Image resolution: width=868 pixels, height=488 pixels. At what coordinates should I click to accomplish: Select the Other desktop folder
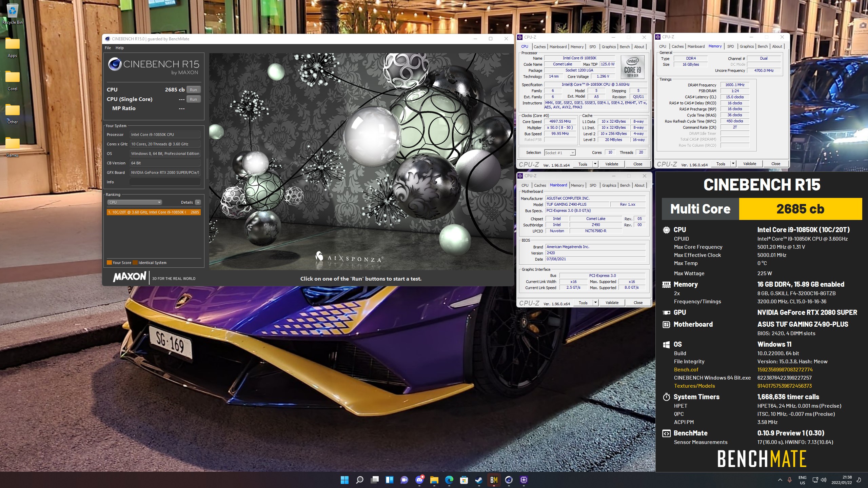click(12, 114)
